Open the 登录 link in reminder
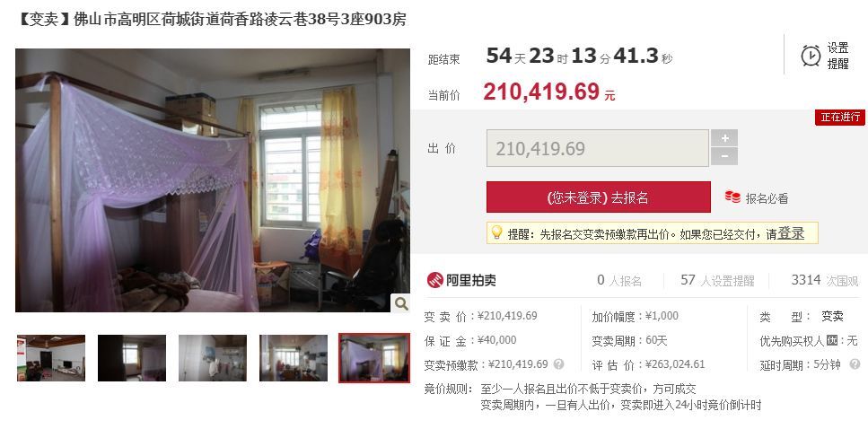 [x=791, y=233]
